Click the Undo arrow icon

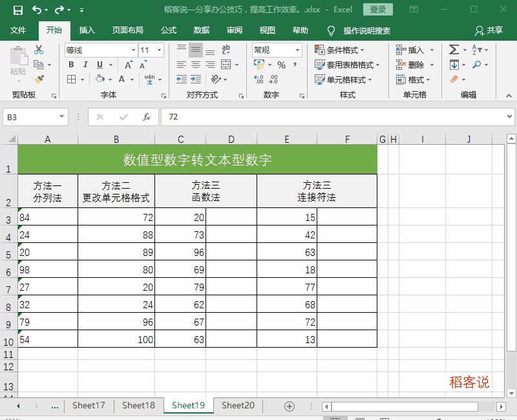pos(37,10)
